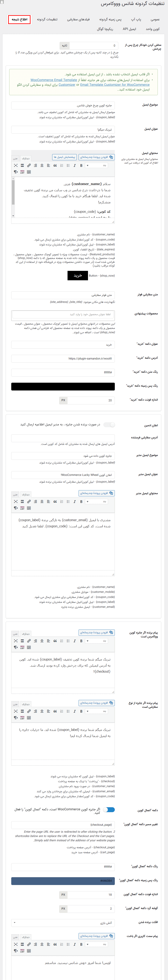The image size is (168, 980).
Task: Insert link in the email content editor
Action: [29, 166]
